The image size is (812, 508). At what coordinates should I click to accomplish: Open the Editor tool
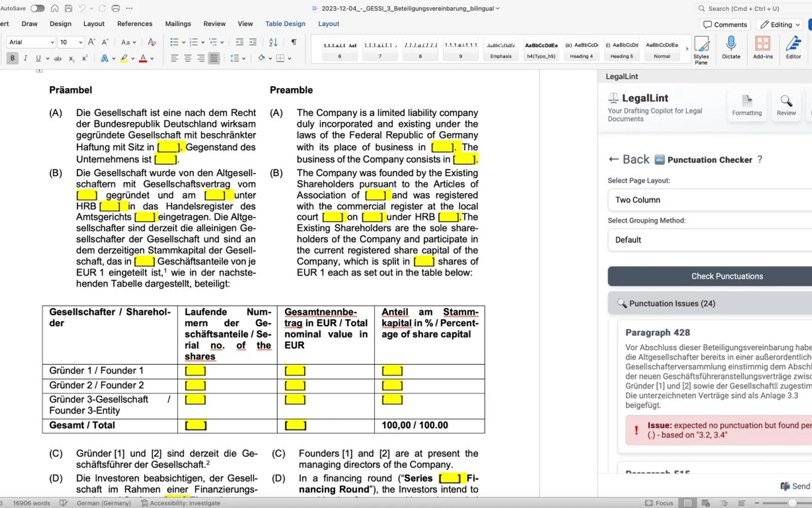click(x=793, y=48)
